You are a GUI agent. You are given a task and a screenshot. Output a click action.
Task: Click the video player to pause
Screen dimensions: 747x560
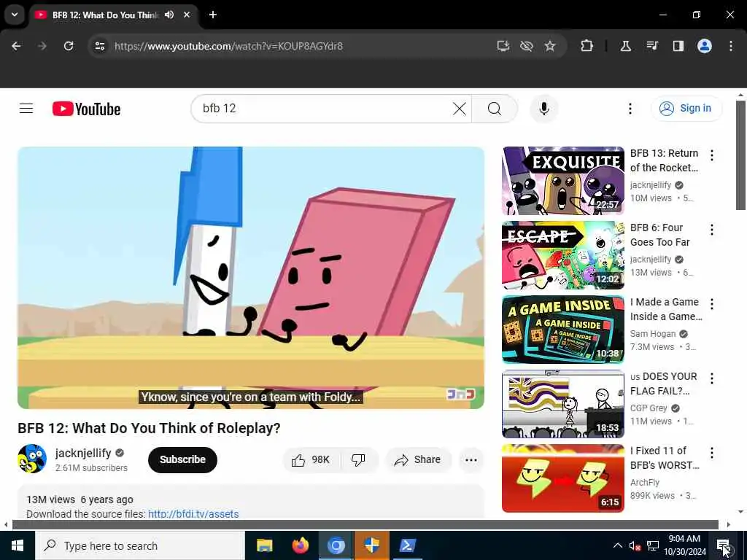[x=251, y=278]
